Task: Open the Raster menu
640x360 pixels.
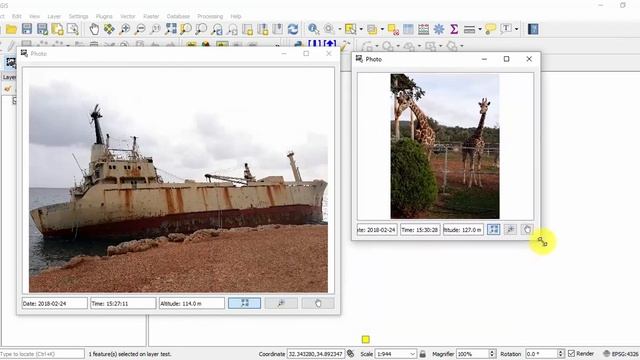Action: point(151,16)
